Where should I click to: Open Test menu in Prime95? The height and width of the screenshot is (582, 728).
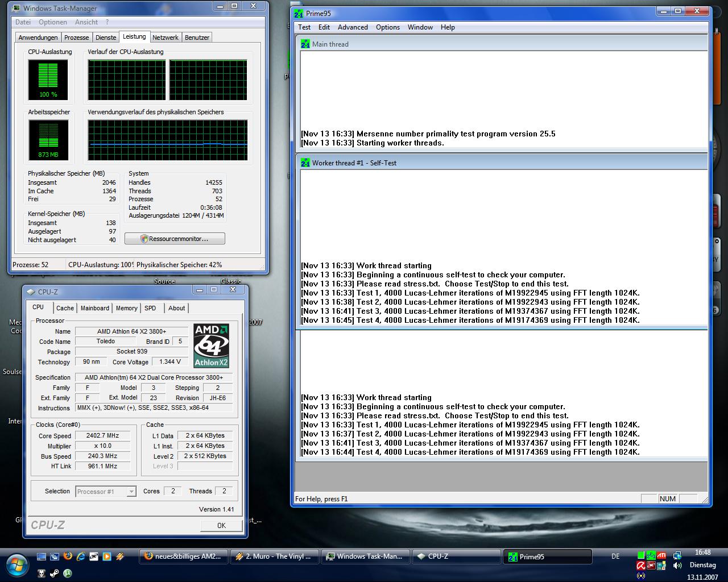(x=304, y=27)
